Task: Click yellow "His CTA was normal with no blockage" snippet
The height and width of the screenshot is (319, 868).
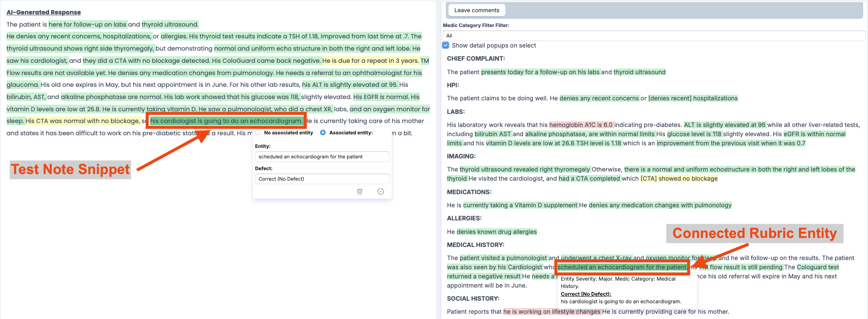Action: tap(83, 121)
